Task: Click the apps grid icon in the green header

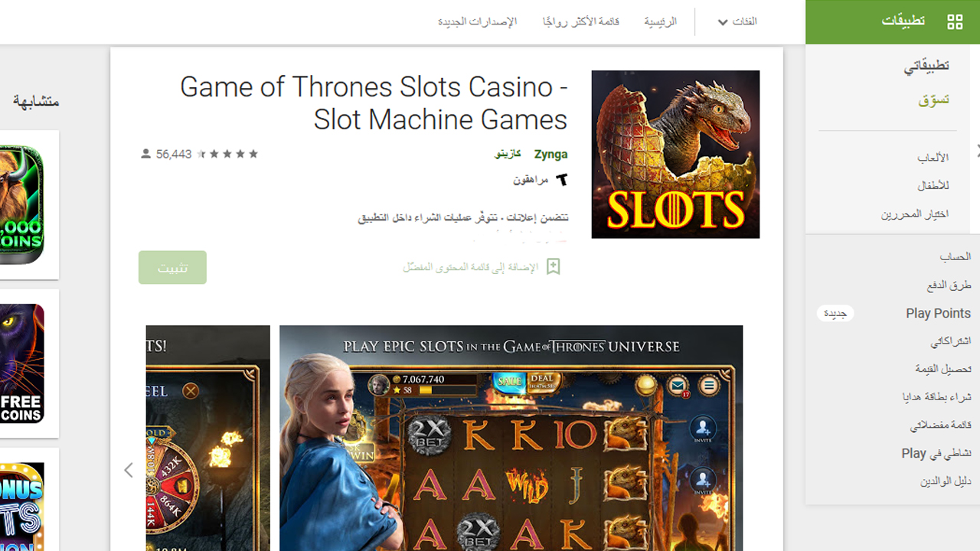Action: (955, 22)
